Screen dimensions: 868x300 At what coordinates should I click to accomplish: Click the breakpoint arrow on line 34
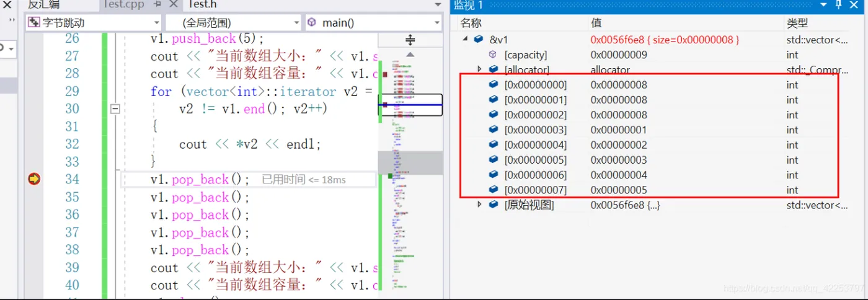pyautogui.click(x=34, y=179)
